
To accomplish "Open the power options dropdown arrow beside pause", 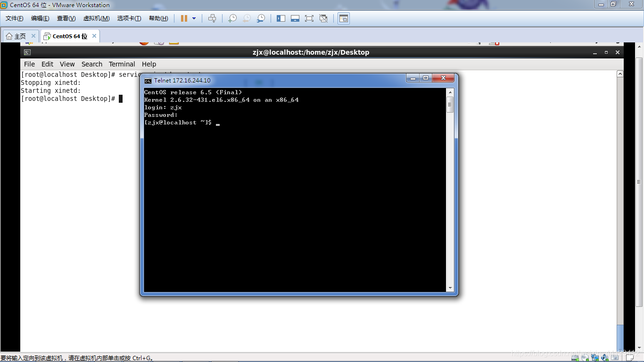I will [194, 18].
